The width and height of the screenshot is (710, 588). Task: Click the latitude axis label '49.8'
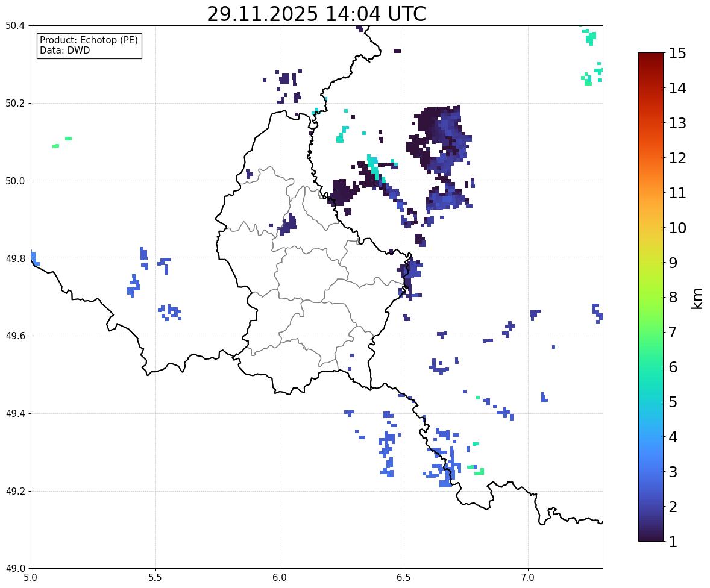pyautogui.click(x=16, y=258)
